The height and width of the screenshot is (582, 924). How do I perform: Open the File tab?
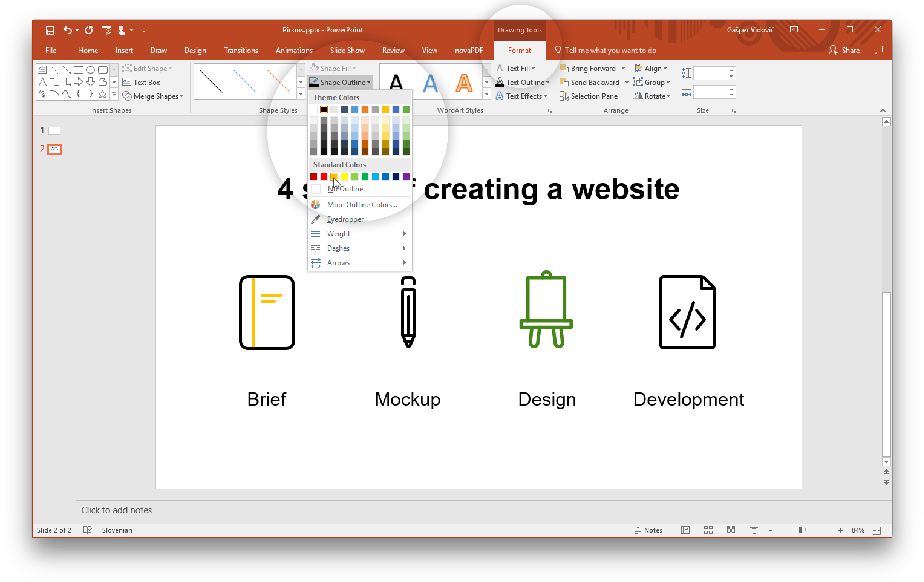coord(51,50)
